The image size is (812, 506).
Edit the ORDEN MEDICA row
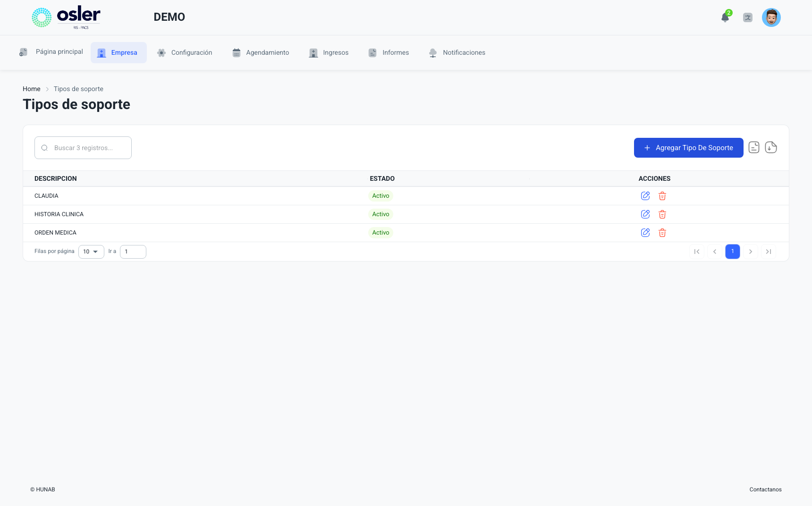pyautogui.click(x=645, y=233)
